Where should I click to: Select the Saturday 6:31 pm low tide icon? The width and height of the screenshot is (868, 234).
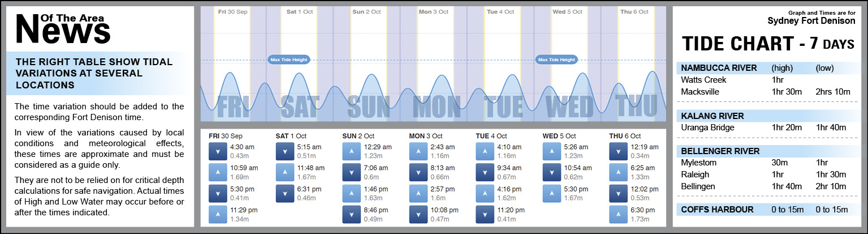point(284,193)
